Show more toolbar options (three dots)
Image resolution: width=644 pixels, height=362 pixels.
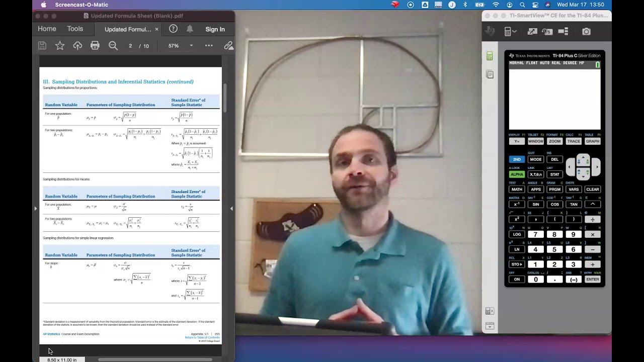(209, 46)
